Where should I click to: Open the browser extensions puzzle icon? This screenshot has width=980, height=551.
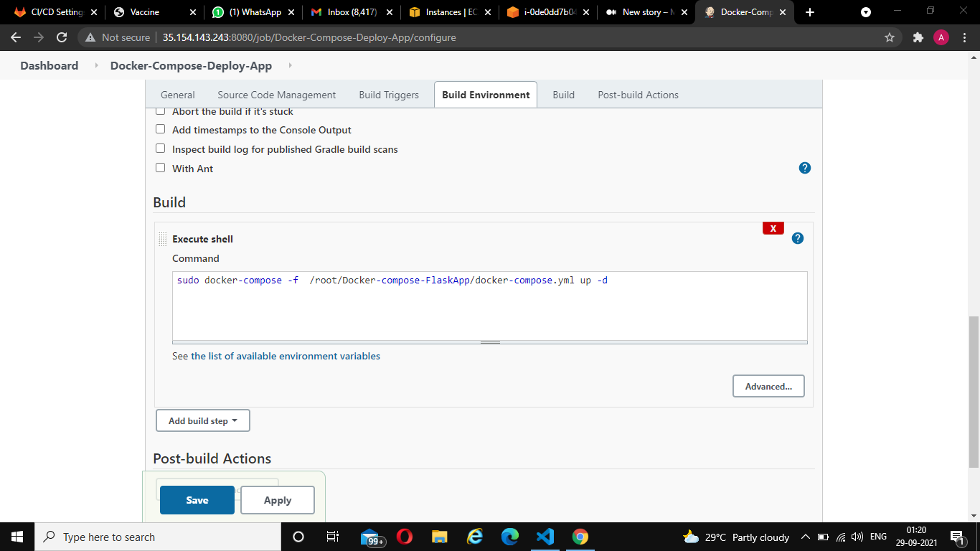click(918, 37)
